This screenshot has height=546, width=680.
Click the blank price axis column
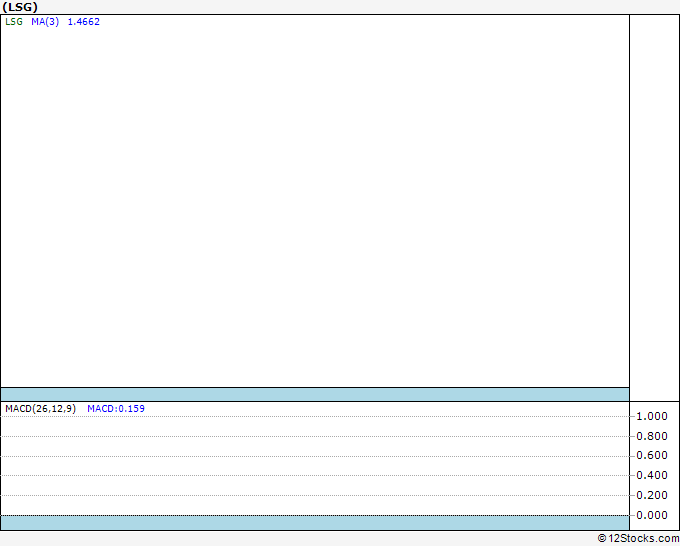click(654, 200)
